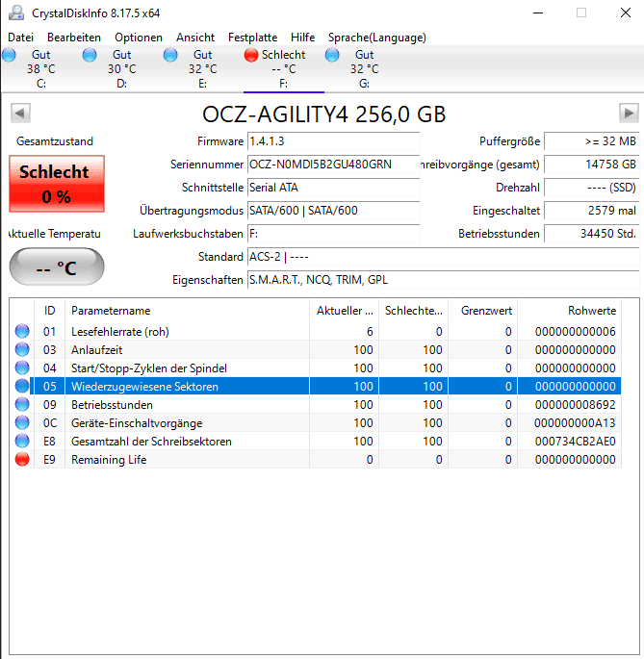Select the Geräte-Einschaltvorgänge parameter name
The image size is (644, 659).
(137, 423)
